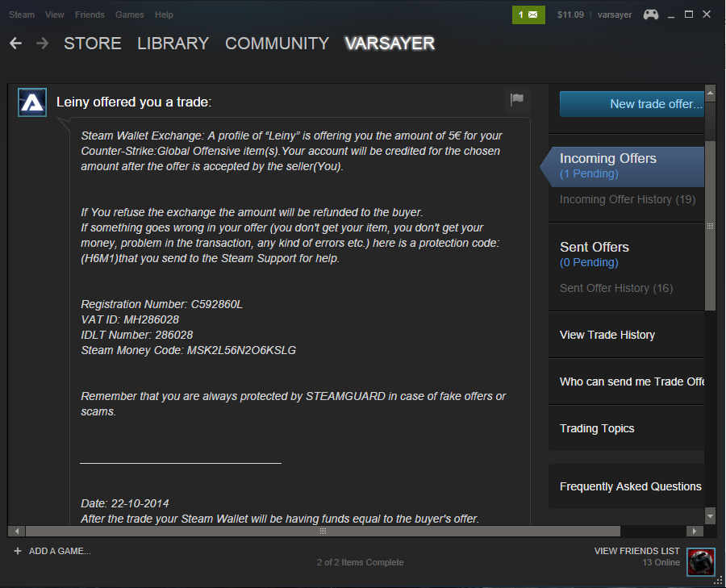Click ADD A GAME...
The height and width of the screenshot is (588, 726).
pyautogui.click(x=60, y=551)
